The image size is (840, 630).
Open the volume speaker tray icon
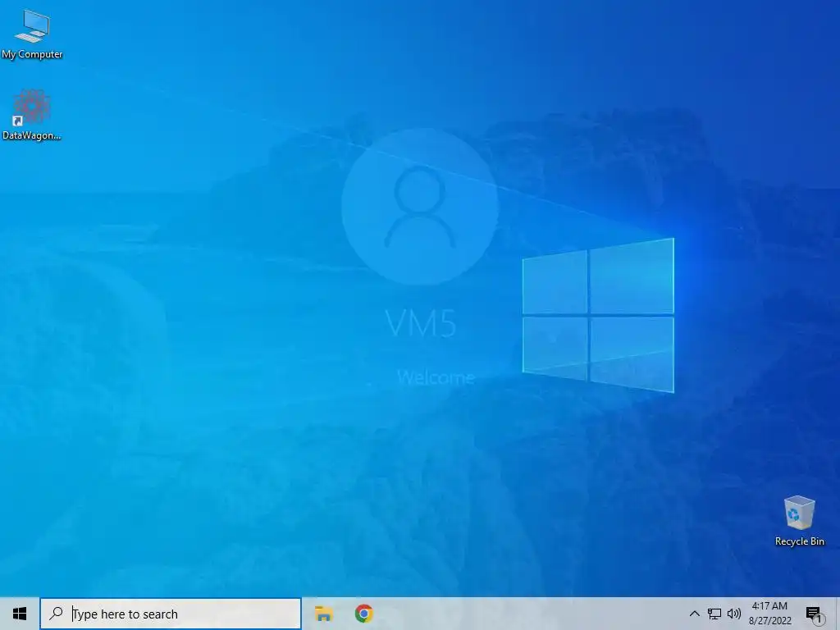(x=734, y=614)
